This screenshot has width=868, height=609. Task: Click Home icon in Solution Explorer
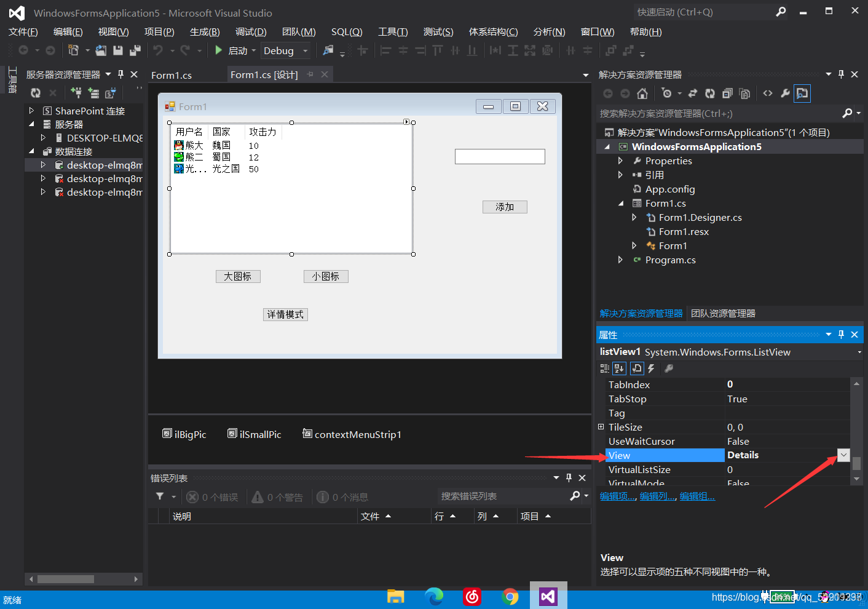tap(642, 94)
